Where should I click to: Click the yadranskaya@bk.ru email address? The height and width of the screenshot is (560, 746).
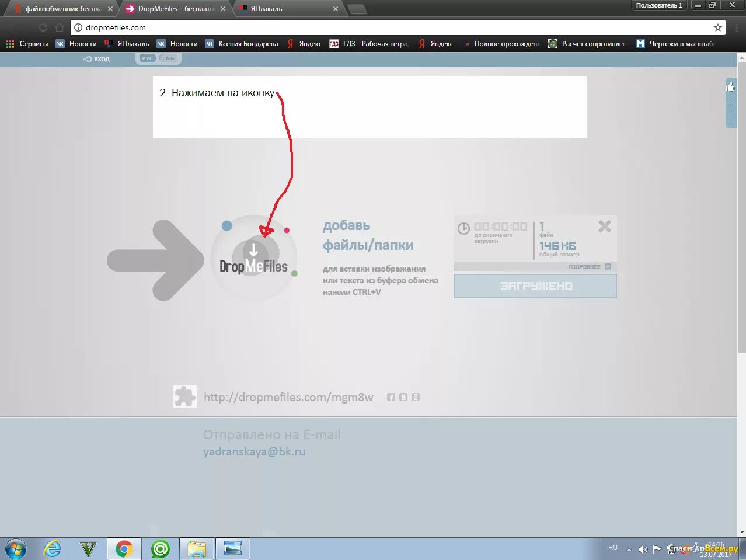coord(254,451)
